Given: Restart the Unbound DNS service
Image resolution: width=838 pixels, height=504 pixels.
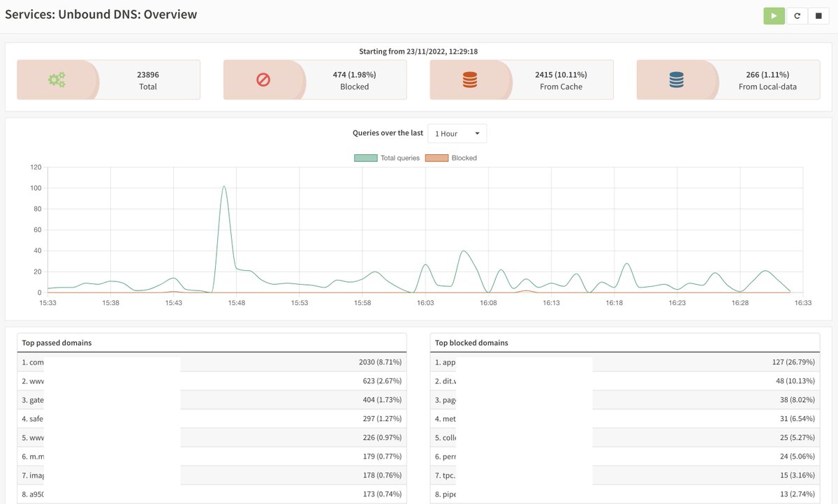Looking at the screenshot, I should [x=797, y=15].
